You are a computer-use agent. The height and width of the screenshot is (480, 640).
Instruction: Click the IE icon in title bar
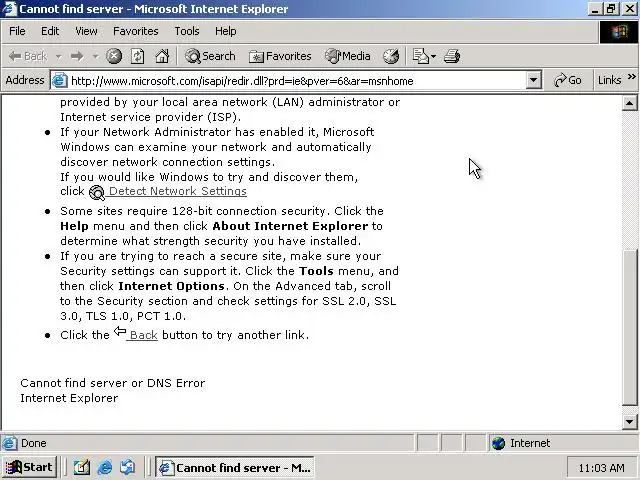click(x=9, y=9)
